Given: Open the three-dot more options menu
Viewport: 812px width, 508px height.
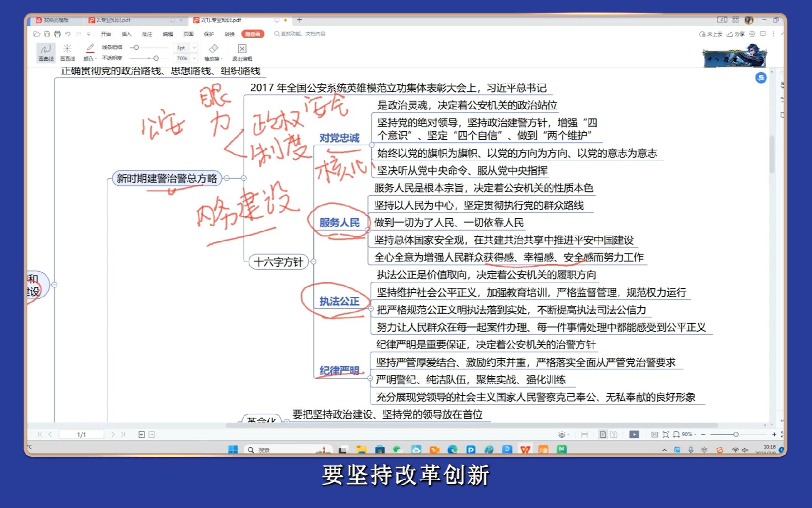Looking at the screenshot, I should click(773, 34).
